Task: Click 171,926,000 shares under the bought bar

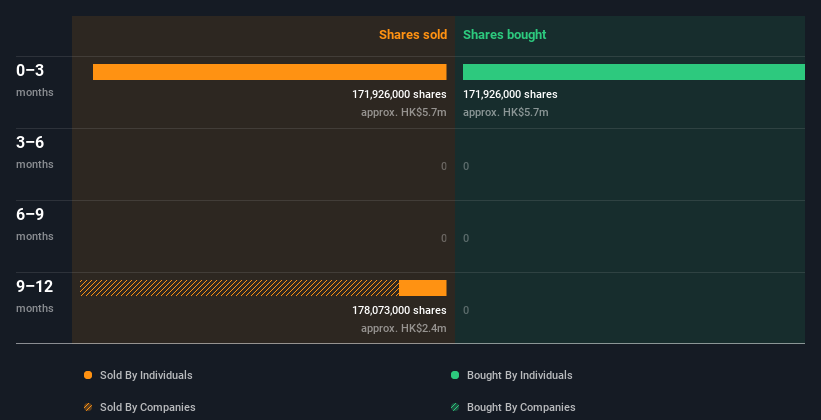Action: (510, 94)
